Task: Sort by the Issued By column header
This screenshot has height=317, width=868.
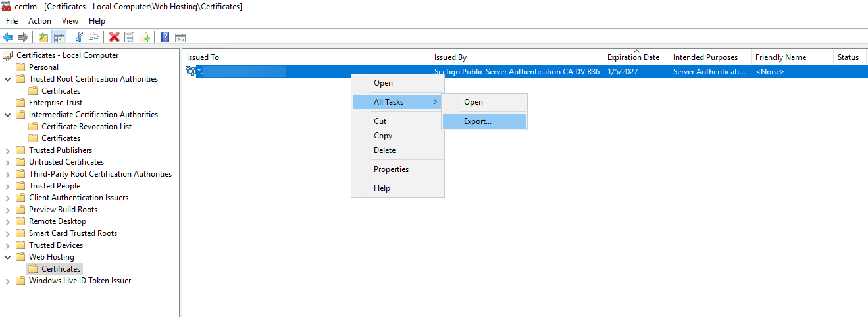Action: pyautogui.click(x=517, y=57)
